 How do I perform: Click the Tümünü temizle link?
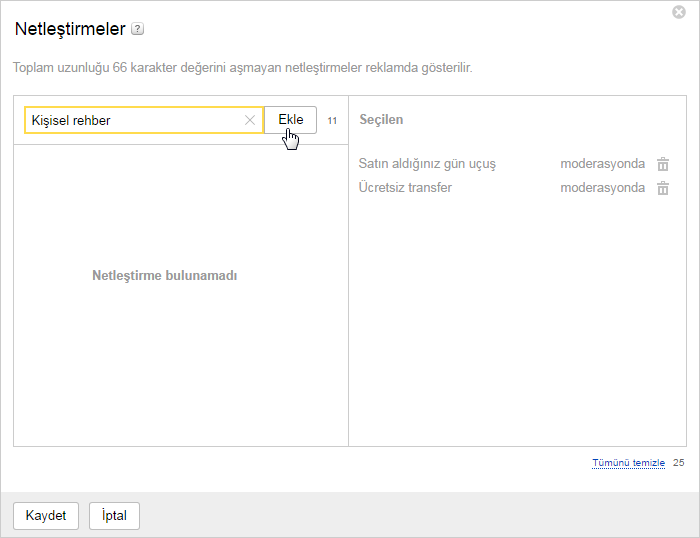pos(628,463)
